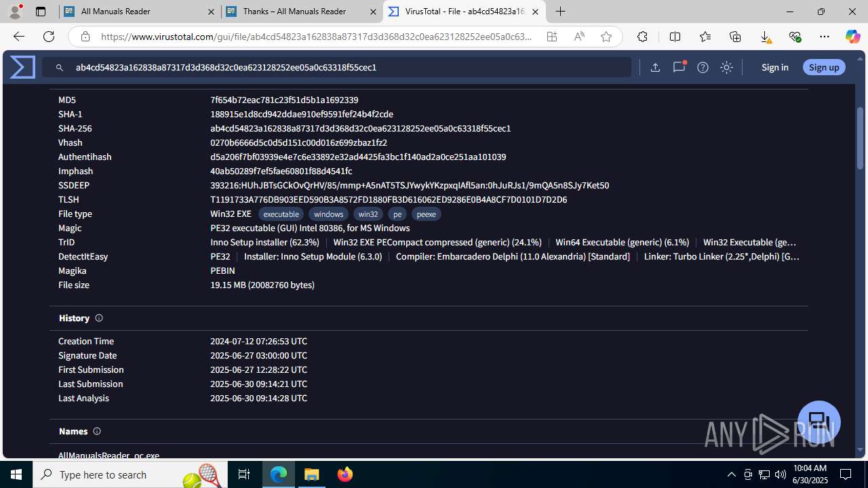The height and width of the screenshot is (488, 868).
Task: Close the VirusTotal tab
Action: pos(535,12)
